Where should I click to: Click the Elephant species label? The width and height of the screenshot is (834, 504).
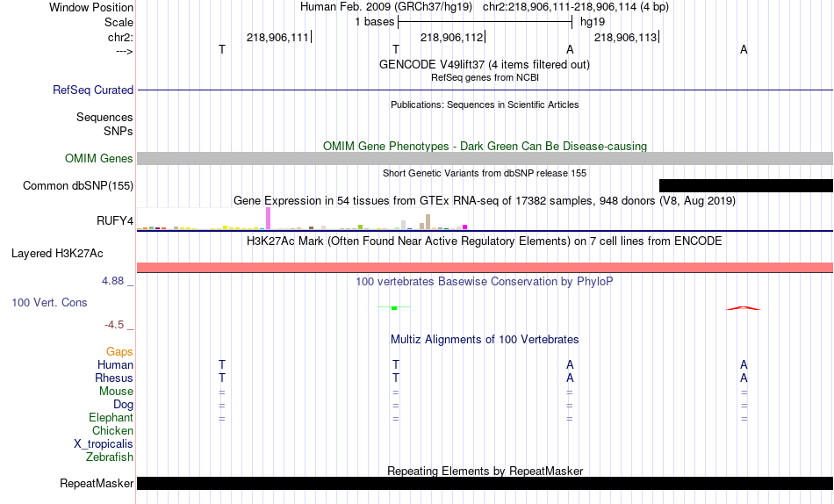(111, 417)
